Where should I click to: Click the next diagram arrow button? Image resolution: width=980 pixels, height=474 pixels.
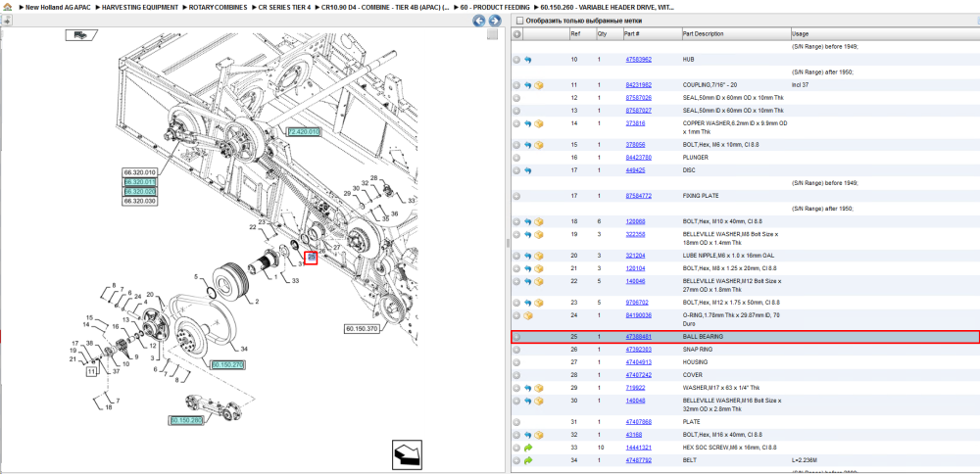coord(494,21)
